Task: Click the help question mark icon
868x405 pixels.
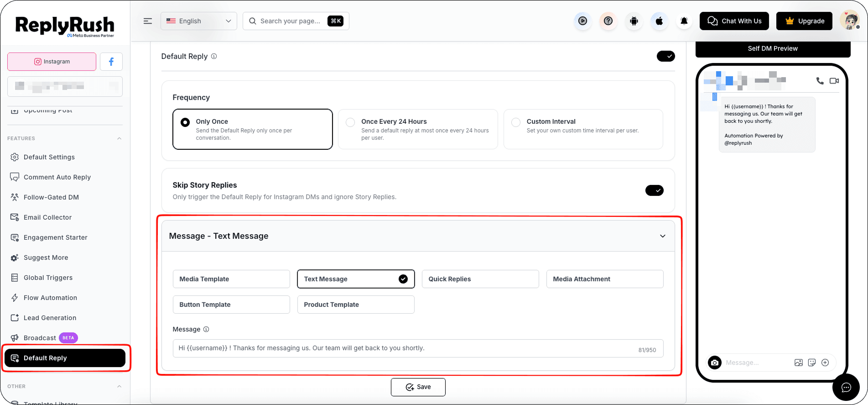Action: [x=608, y=21]
